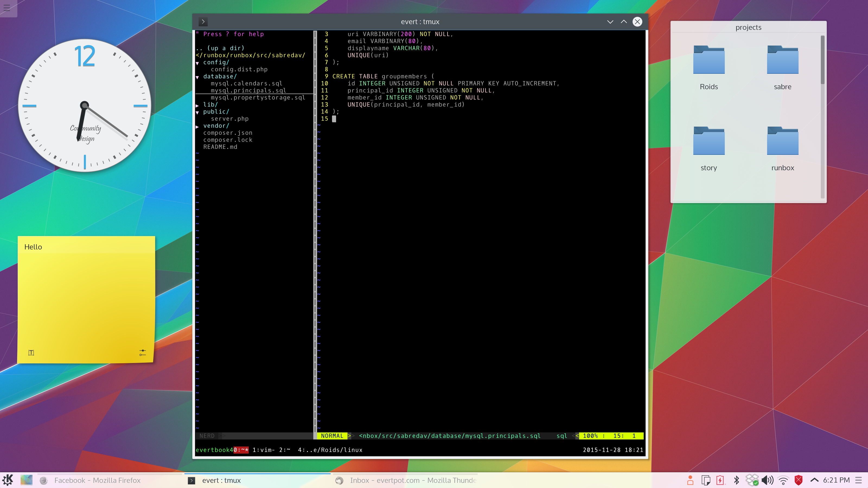Screen dimensions: 868x488
Task: Open the Dropbox tray icon
Action: coord(752,480)
